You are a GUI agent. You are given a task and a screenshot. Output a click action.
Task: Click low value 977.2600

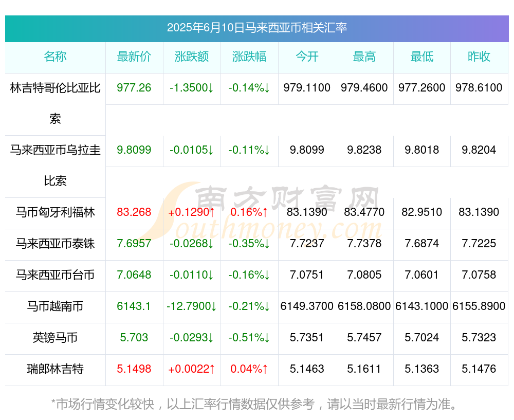point(421,88)
